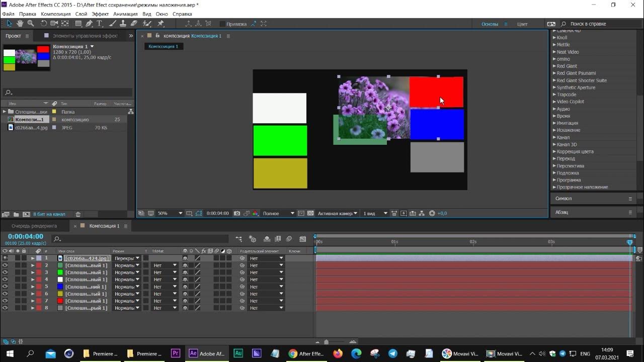Viewport: 644px width, 362px height.
Task: Open the timeline Graph Editor icon
Action: click(x=302, y=239)
